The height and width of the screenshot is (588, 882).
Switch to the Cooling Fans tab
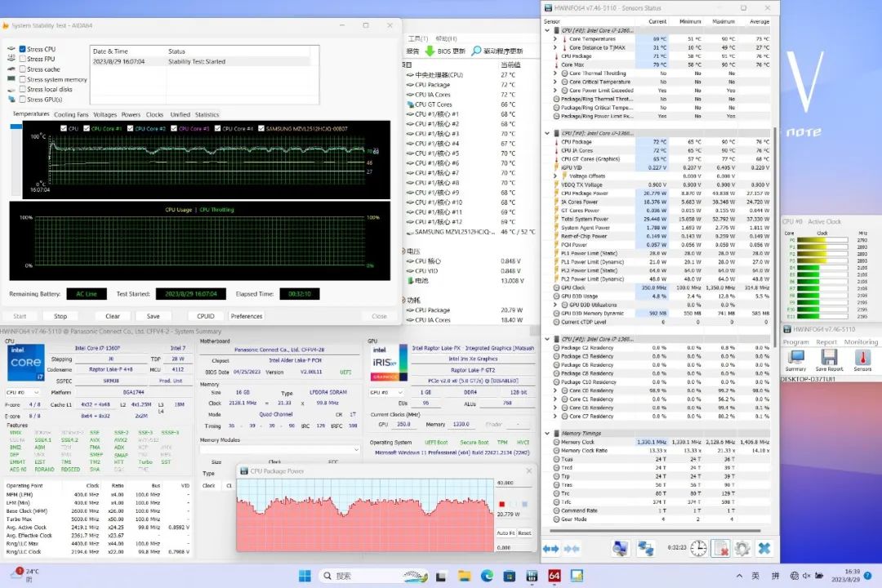click(x=71, y=115)
